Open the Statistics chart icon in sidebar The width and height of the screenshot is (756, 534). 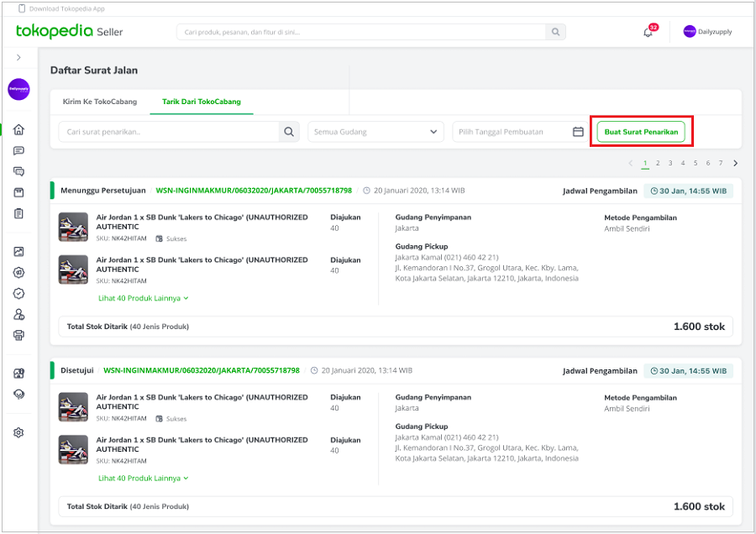(18, 252)
